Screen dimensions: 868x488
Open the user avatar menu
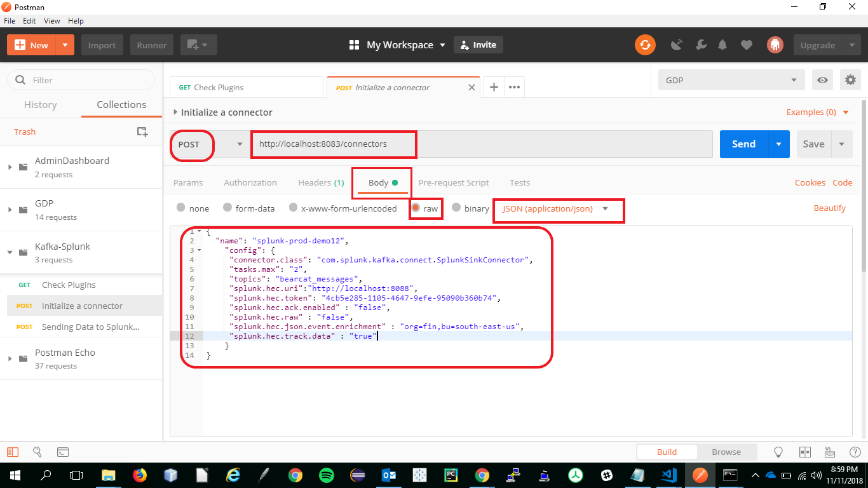click(775, 45)
